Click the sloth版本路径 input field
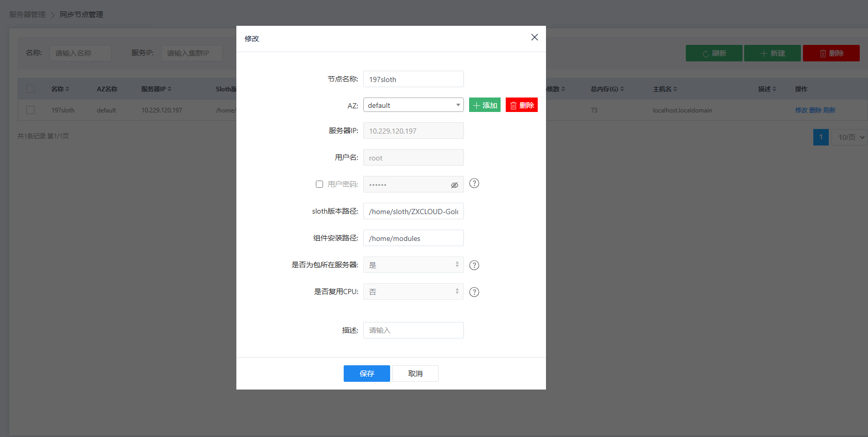The width and height of the screenshot is (868, 437). tap(413, 211)
